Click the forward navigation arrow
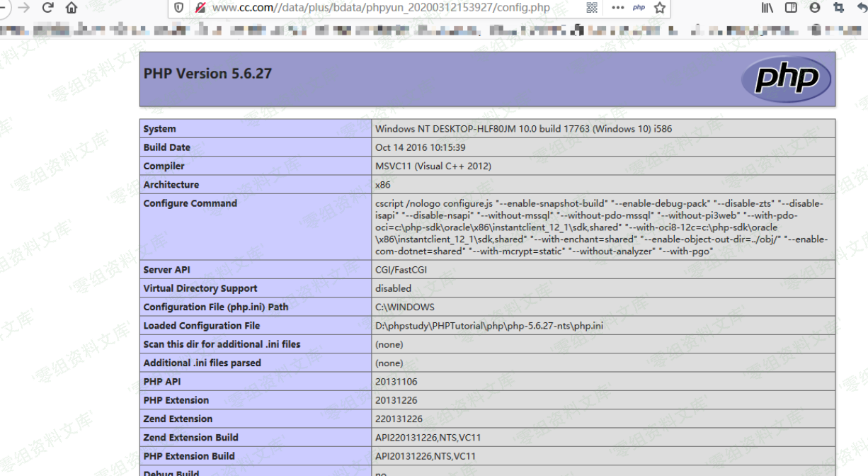Viewport: 868px width, 476px height. click(x=23, y=8)
